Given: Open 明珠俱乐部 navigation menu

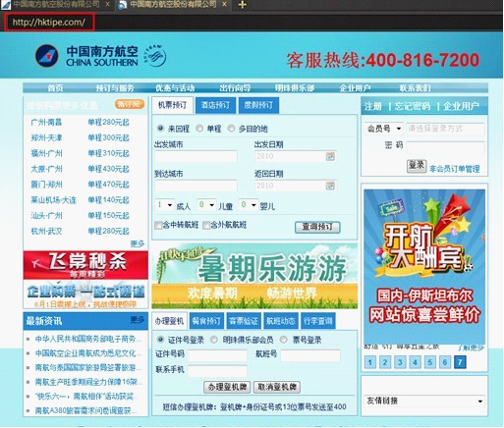Looking at the screenshot, I should point(295,88).
